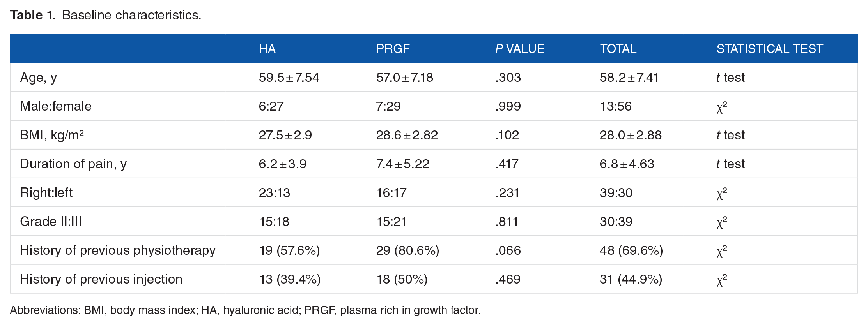Select the PRGF column header
The height and width of the screenshot is (326, 868).
pyautogui.click(x=393, y=49)
